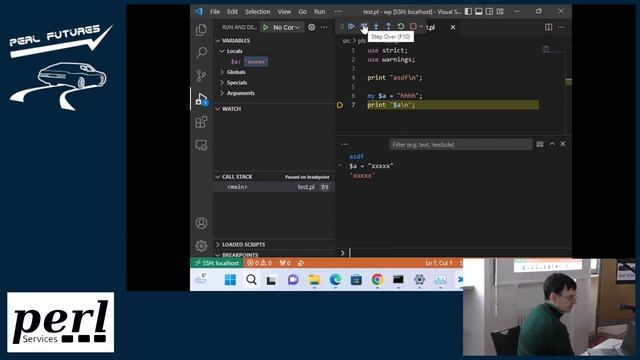Close the test.pl editor tab

point(453,27)
